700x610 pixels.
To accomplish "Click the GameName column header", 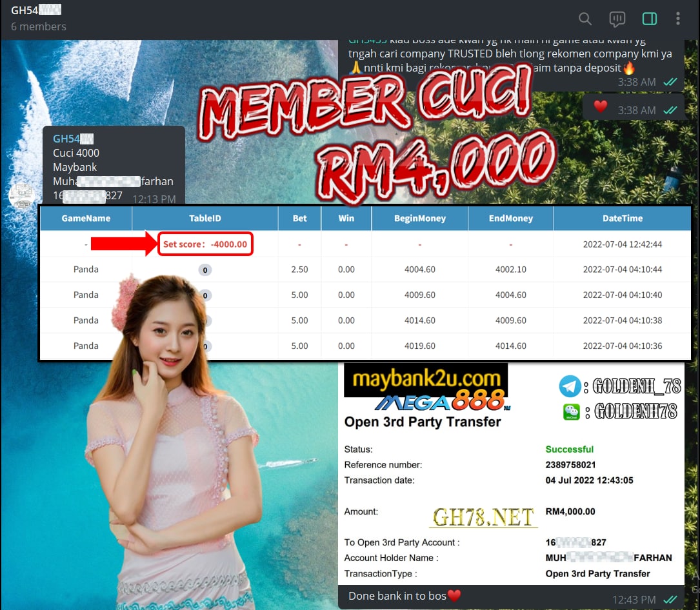I will (x=86, y=218).
